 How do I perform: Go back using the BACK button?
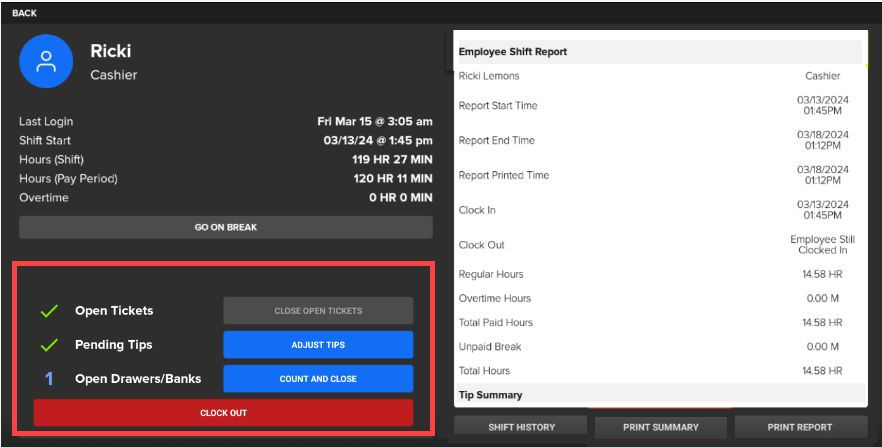pyautogui.click(x=24, y=13)
